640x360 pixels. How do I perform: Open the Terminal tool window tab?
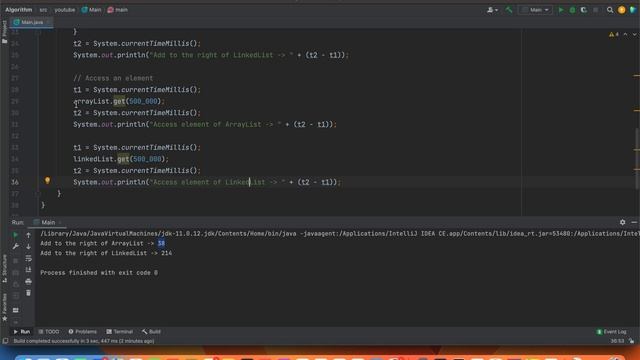(x=119, y=331)
